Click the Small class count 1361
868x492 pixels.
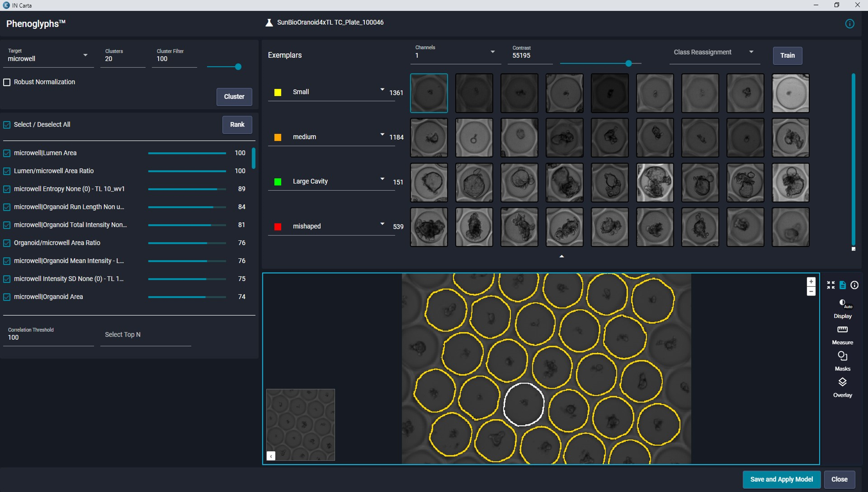(396, 93)
